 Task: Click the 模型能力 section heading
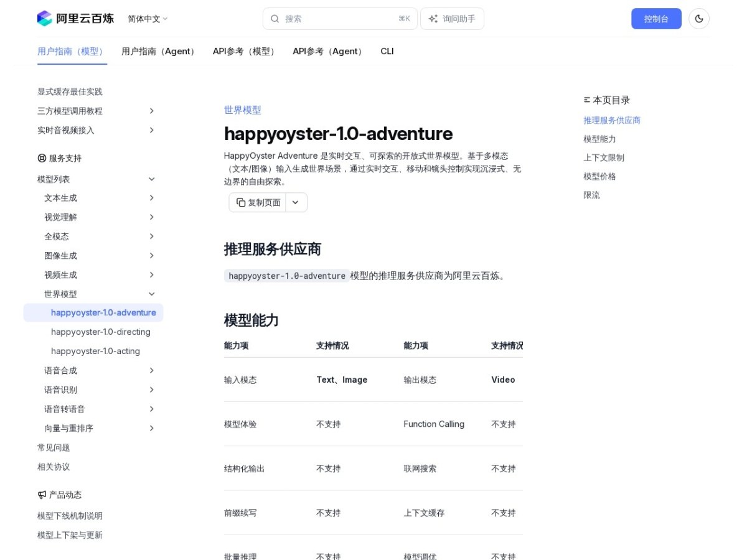pyautogui.click(x=251, y=320)
